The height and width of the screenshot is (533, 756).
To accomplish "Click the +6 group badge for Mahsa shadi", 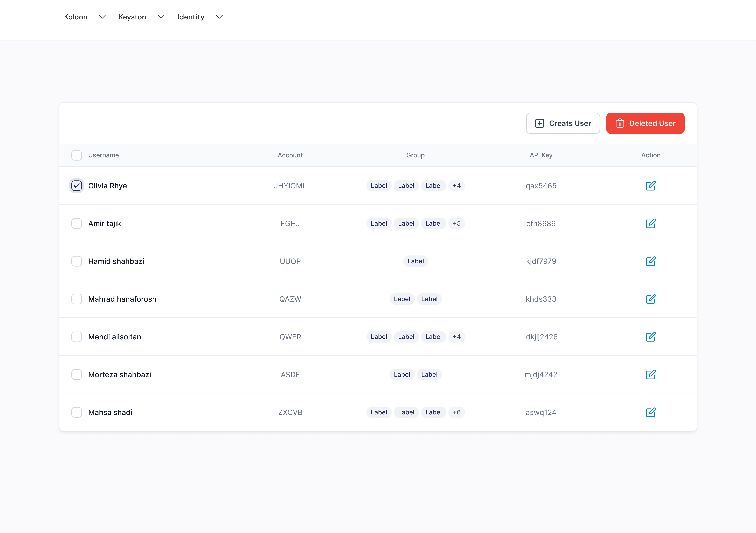I will click(456, 412).
